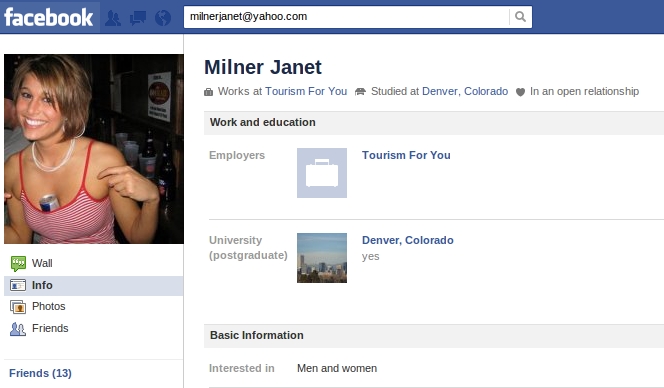Screen dimensions: 664x388
Task: Click the Men and women value
Action: tap(337, 369)
